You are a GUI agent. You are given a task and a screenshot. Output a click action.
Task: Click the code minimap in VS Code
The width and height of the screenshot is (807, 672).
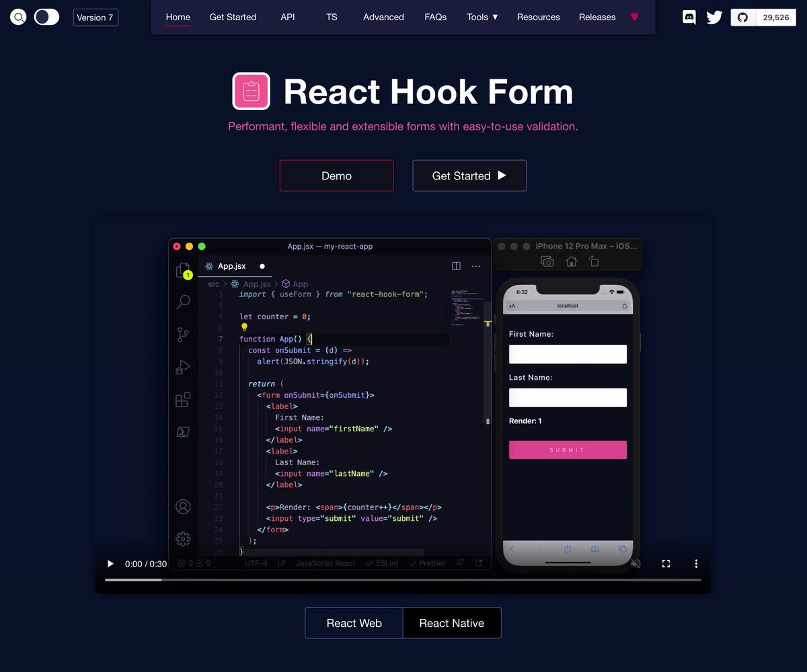(x=466, y=308)
